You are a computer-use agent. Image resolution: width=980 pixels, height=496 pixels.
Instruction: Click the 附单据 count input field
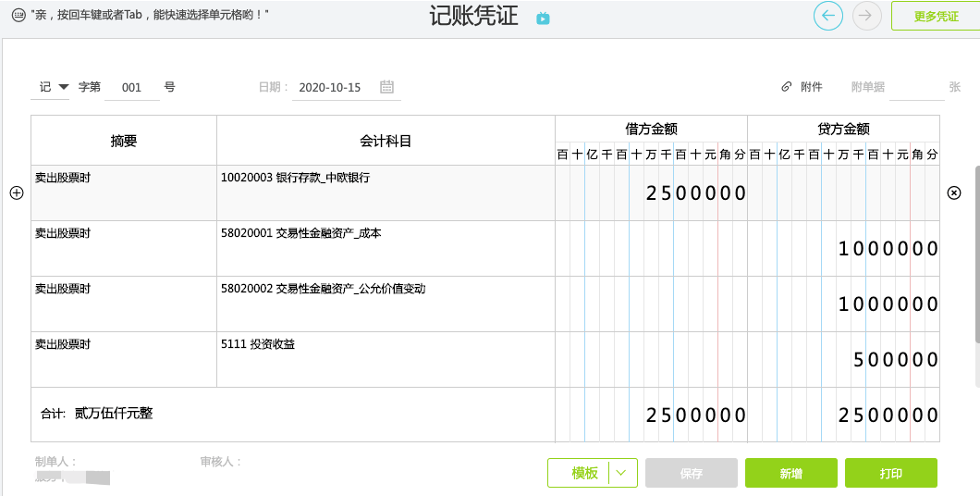tap(915, 87)
